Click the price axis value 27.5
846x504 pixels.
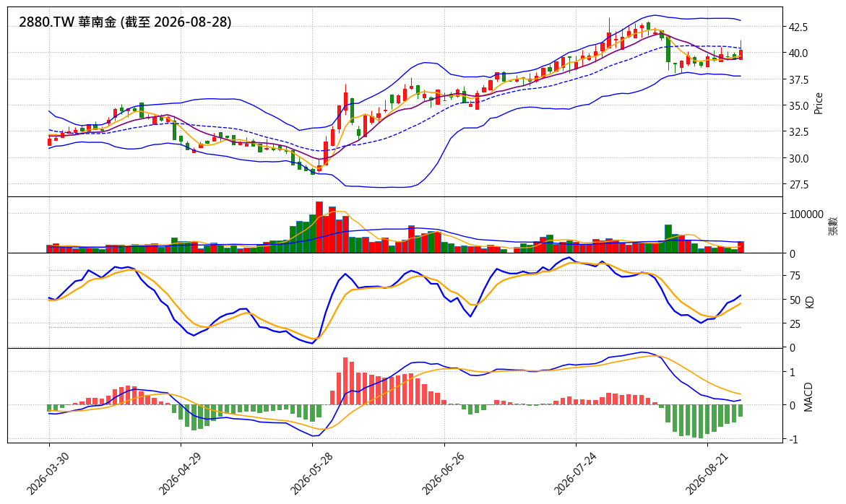point(798,185)
